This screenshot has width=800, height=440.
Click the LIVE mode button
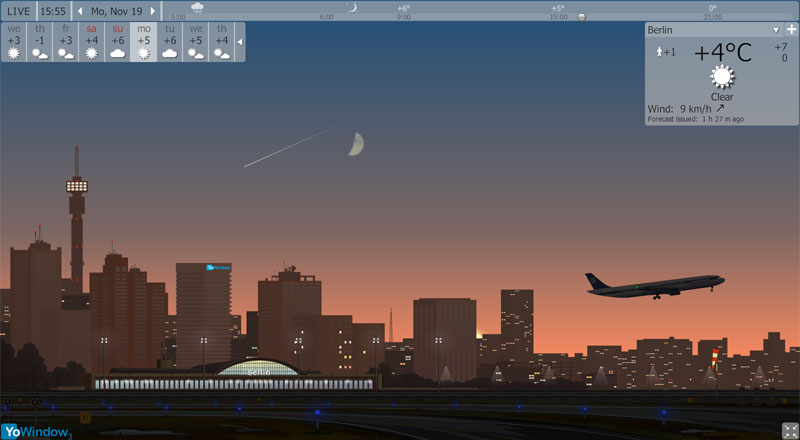(x=18, y=11)
